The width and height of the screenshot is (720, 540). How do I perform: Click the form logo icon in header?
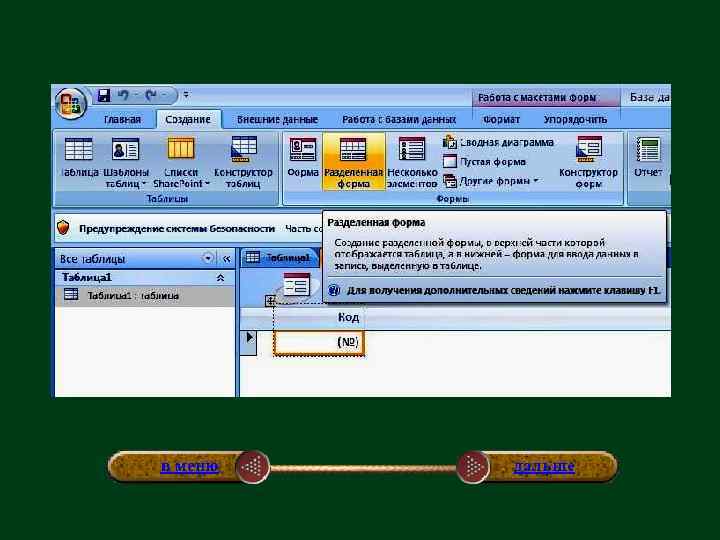click(297, 284)
